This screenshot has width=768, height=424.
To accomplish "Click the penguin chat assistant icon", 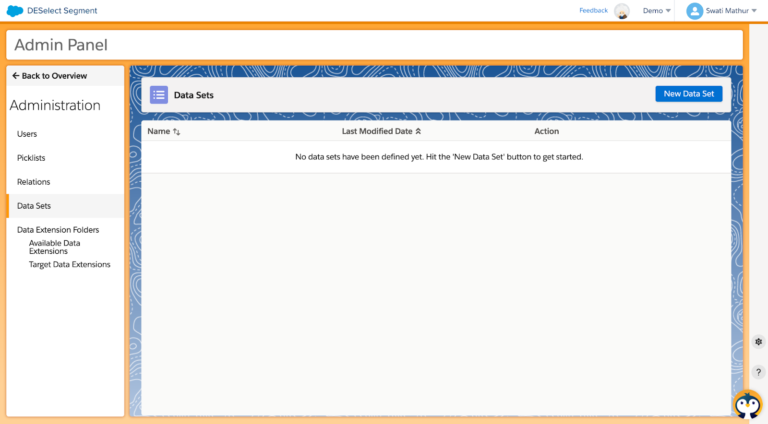I will click(x=748, y=404).
